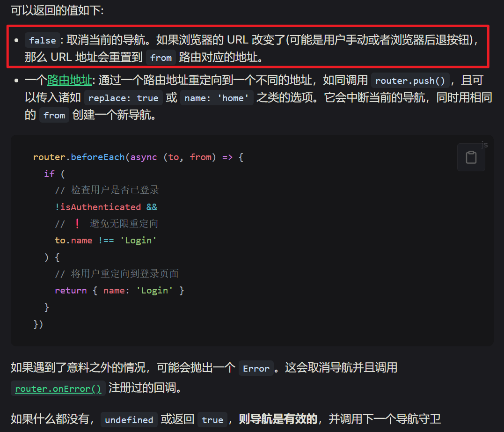
Task: Copy the code block with clipboard icon
Action: tap(471, 157)
